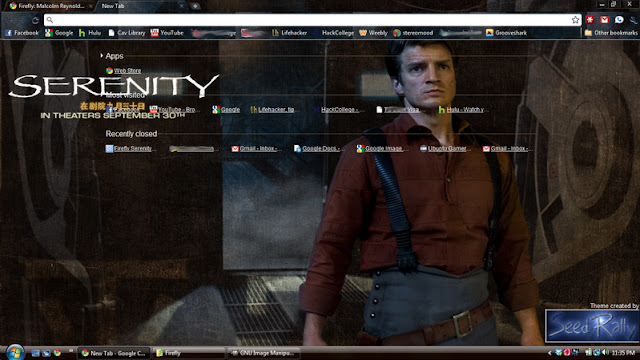Show desktop via the quick launch icon
Screen dimensions: 640x360
pos(36,353)
